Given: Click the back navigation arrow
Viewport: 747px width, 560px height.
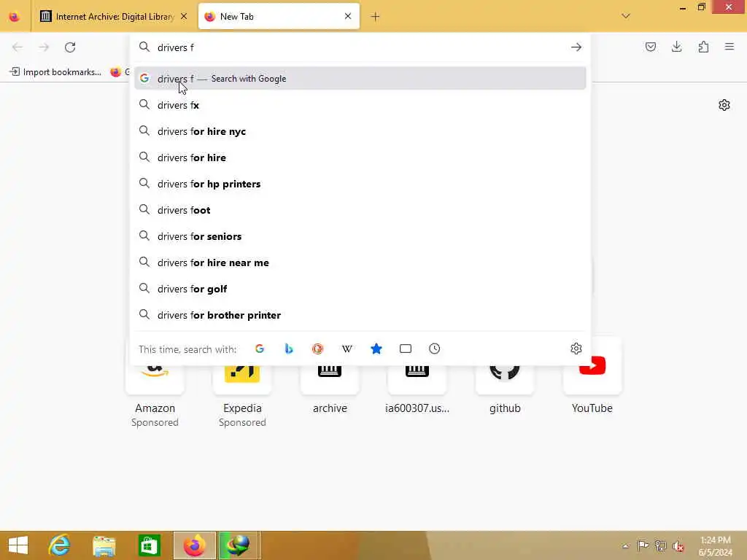Looking at the screenshot, I should click(x=18, y=47).
